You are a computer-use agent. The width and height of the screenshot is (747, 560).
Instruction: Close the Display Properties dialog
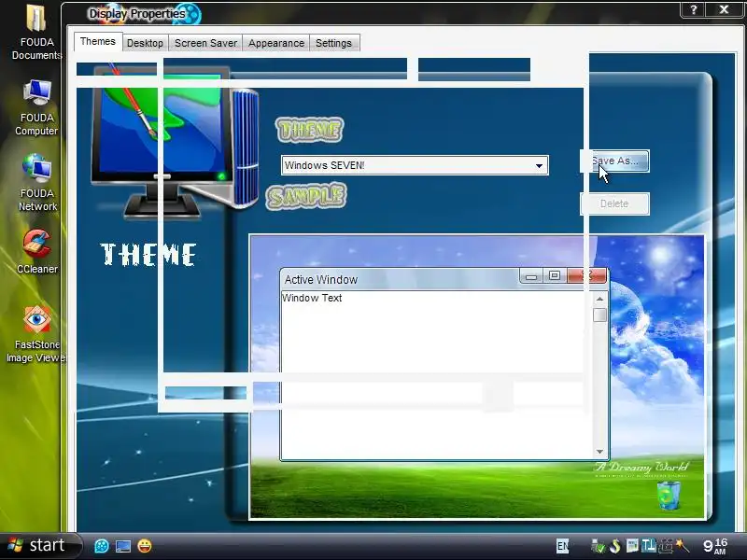point(725,9)
